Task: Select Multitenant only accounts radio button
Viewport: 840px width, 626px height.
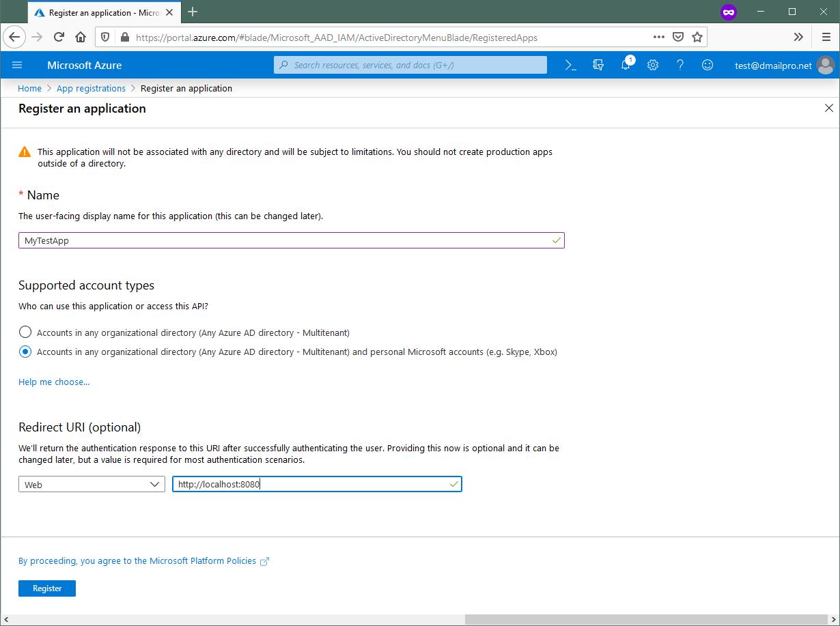Action: [25, 332]
